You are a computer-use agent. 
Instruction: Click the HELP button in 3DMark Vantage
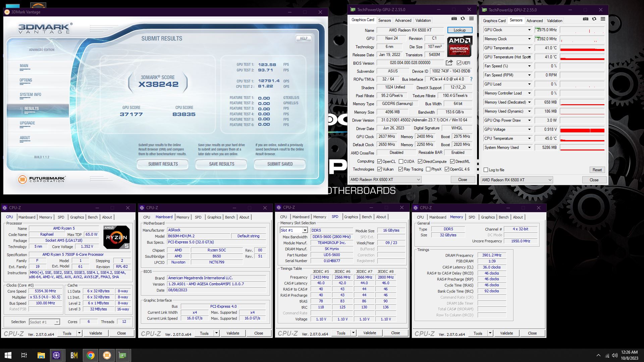304,38
